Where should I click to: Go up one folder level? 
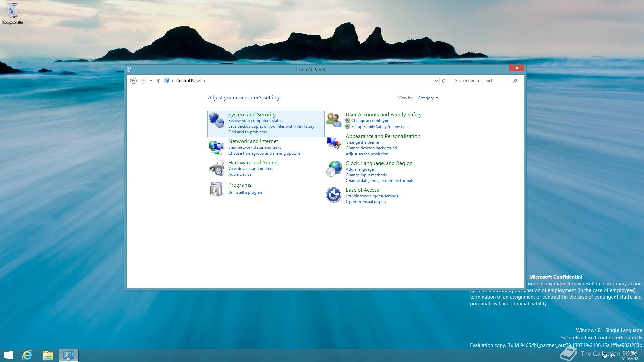(159, 81)
